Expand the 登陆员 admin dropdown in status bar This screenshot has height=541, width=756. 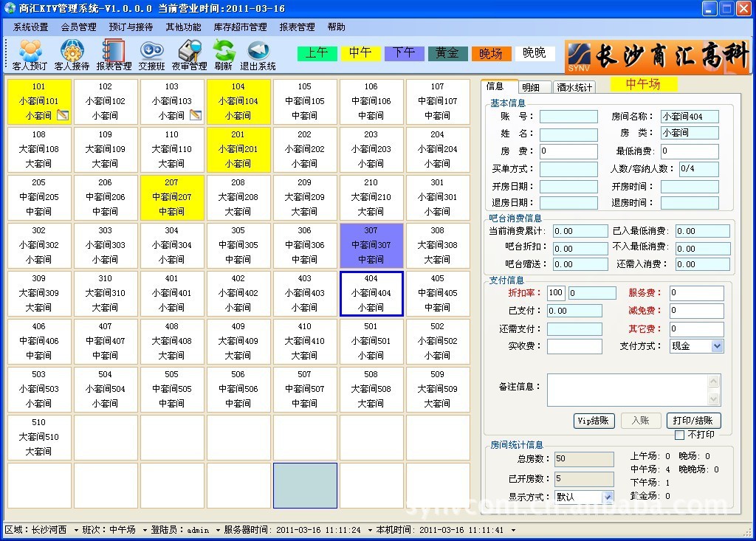click(218, 530)
